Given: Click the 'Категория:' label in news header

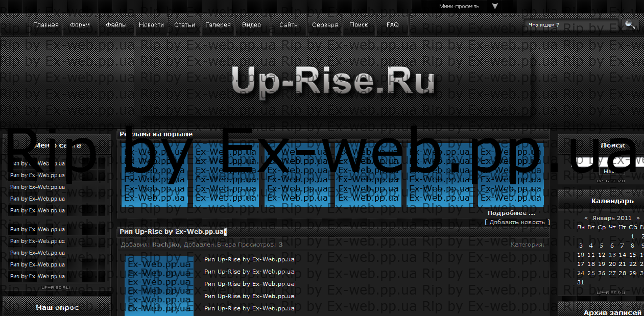Looking at the screenshot, I should tap(528, 245).
